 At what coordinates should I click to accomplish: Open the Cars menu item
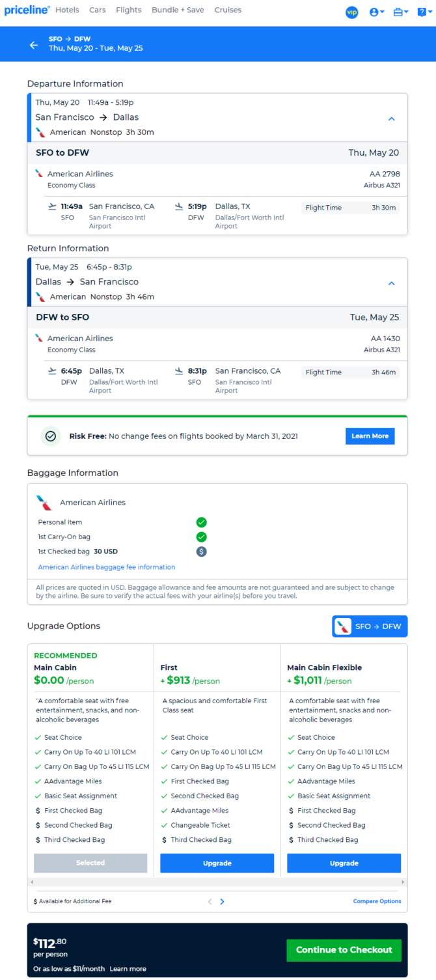pos(98,10)
